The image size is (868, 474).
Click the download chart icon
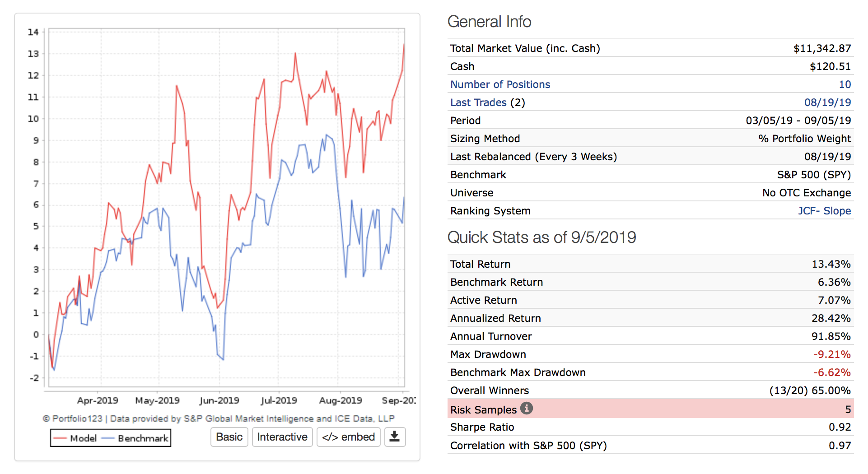[395, 437]
